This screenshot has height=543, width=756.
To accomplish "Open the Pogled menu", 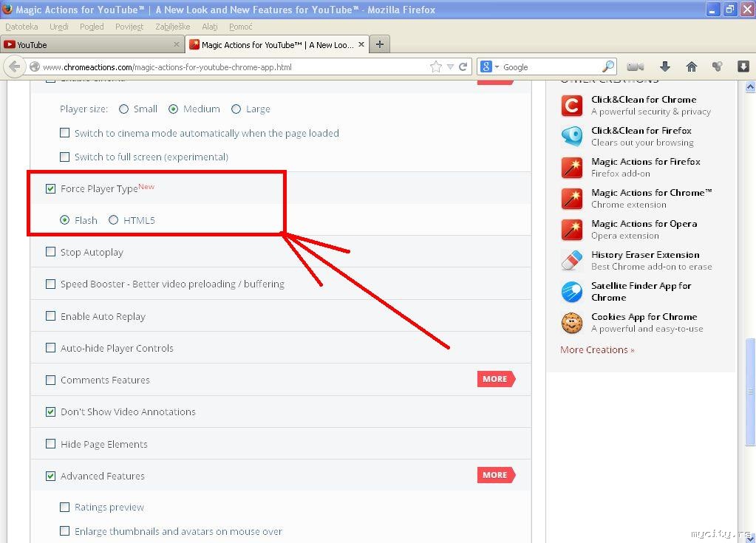I will 92,27.
